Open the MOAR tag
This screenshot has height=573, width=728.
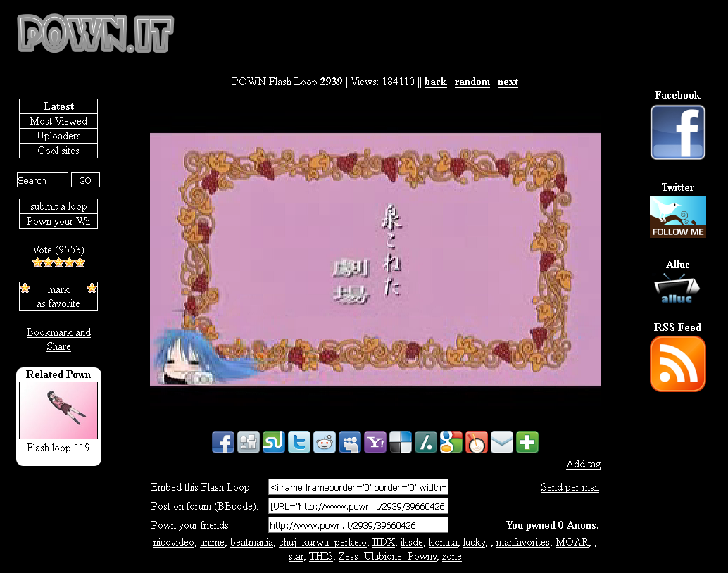[572, 542]
